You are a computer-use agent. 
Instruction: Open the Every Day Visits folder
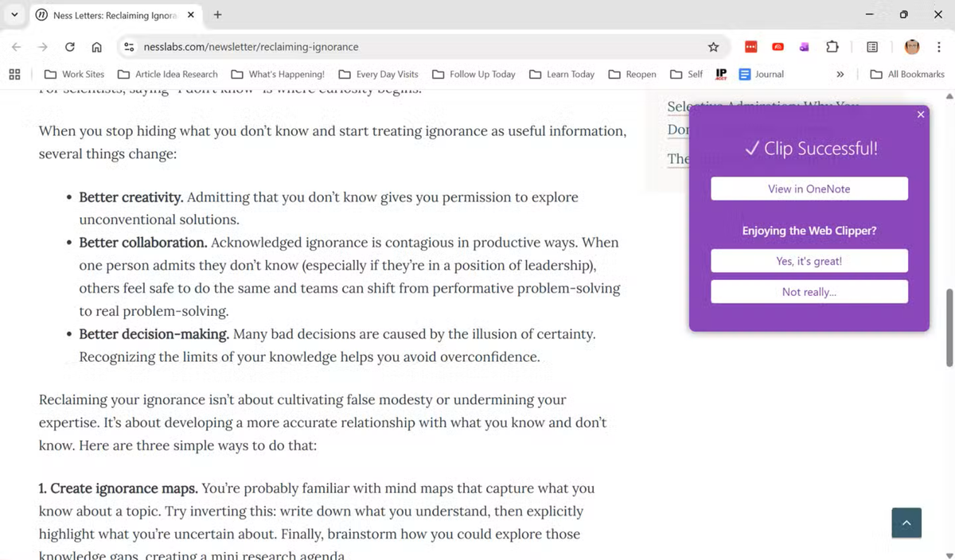[x=378, y=74]
